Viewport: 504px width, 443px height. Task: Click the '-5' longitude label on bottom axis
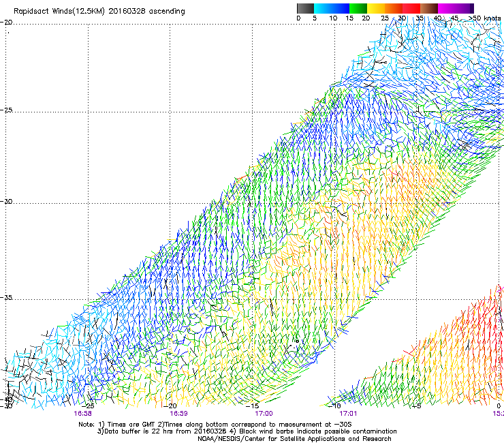coord(416,406)
